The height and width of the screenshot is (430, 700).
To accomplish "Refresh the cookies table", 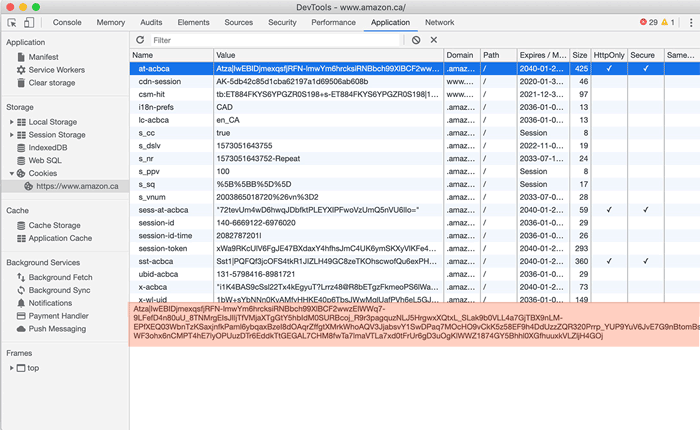I will (141, 40).
